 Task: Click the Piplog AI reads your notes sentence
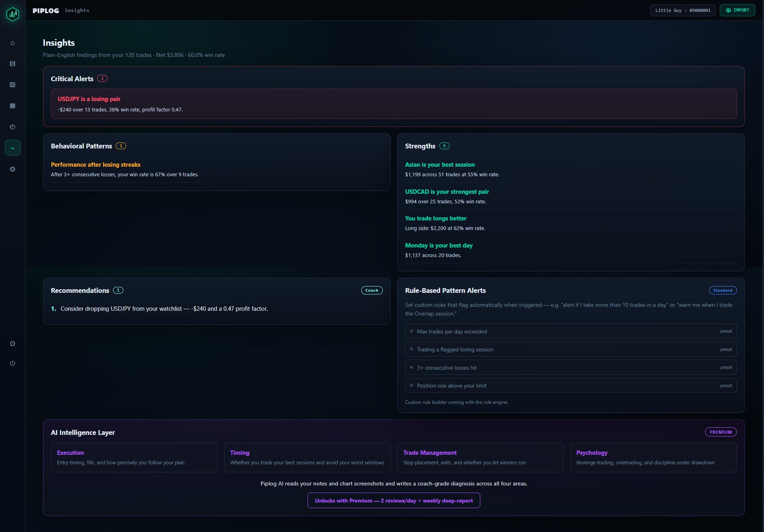[394, 484]
